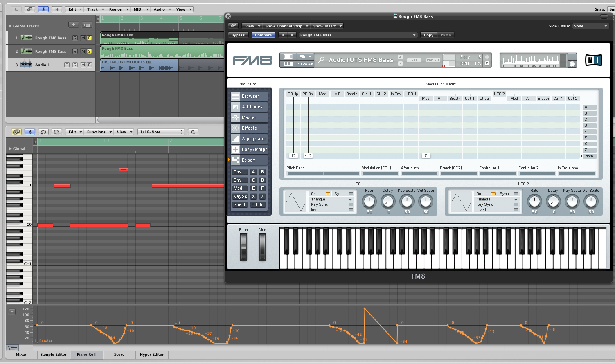
Task: Click the Copy button in plug-in header
Action: 428,35
